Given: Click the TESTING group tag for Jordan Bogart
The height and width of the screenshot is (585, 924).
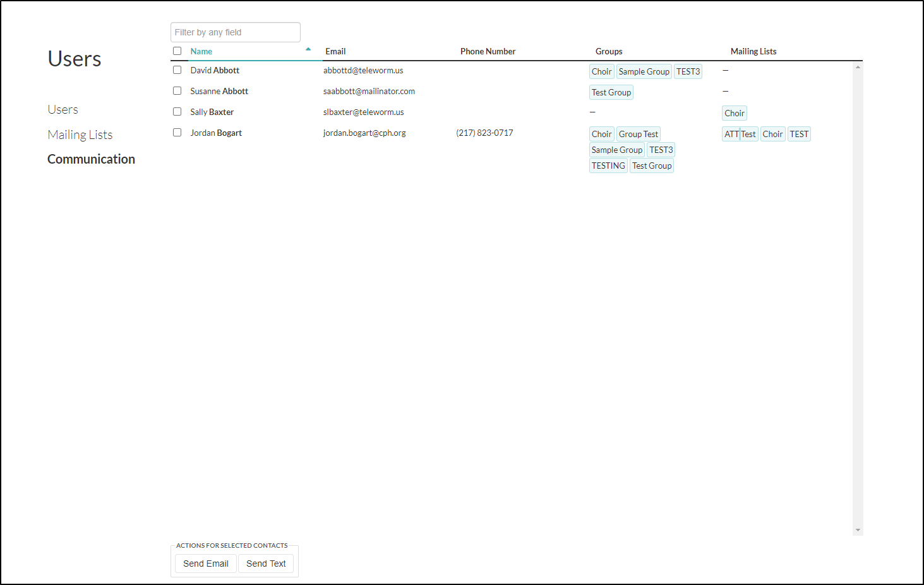Looking at the screenshot, I should [608, 166].
